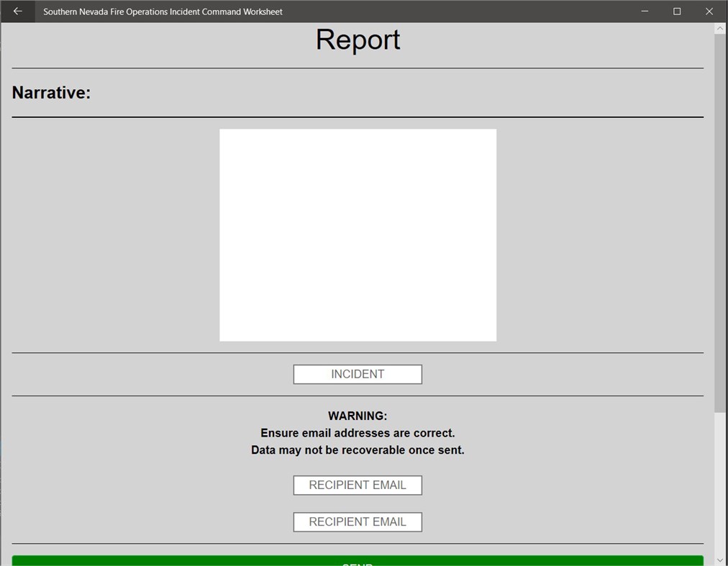Close the Incident Command Worksheet app
Screen dimensions: 728x566
(x=709, y=11)
